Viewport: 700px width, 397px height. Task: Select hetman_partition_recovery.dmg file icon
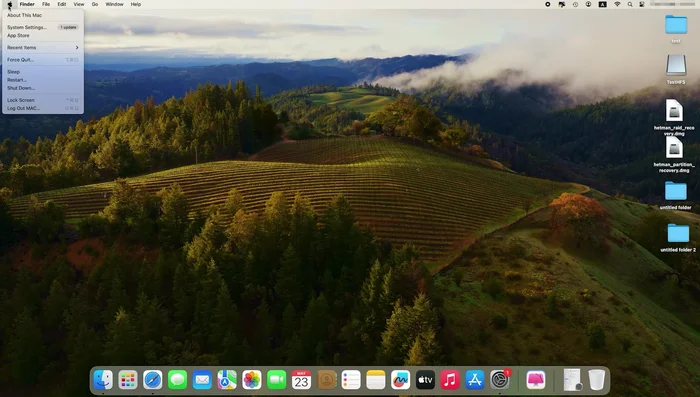coord(674,147)
